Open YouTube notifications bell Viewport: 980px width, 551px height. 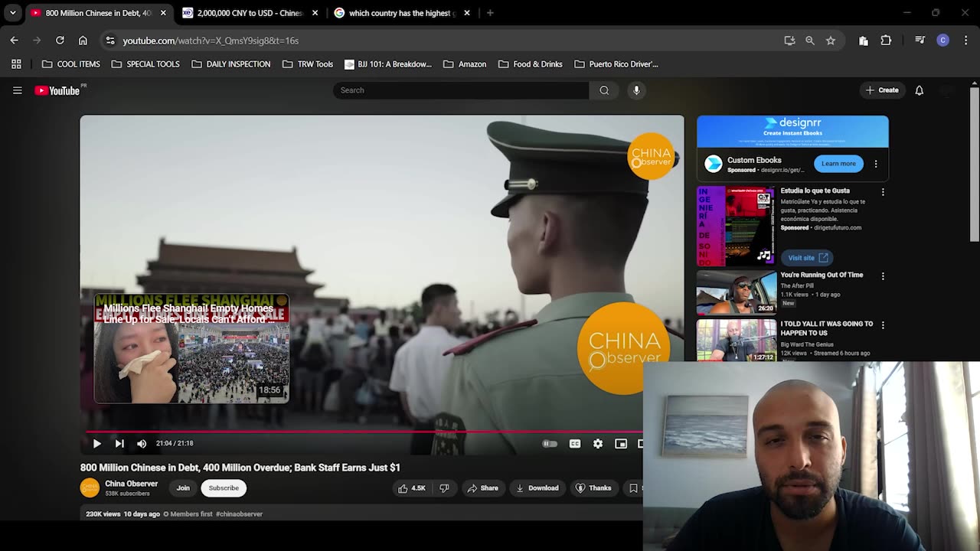(x=920, y=90)
